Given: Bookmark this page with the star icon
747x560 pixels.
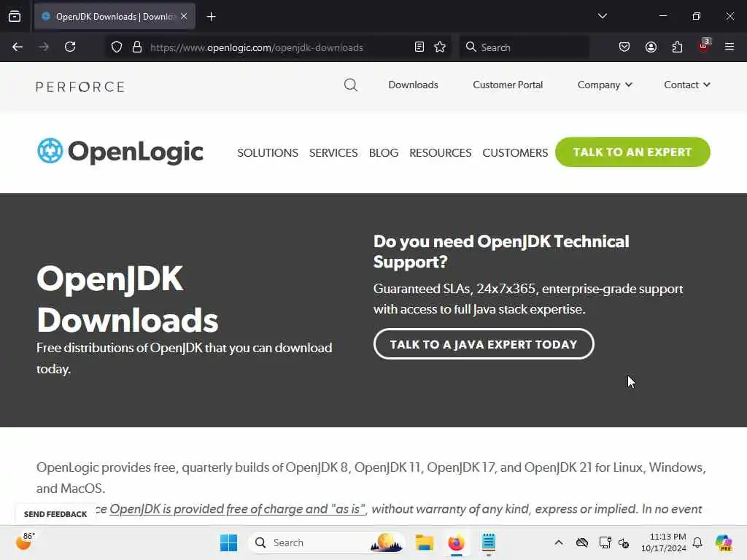Looking at the screenshot, I should pyautogui.click(x=440, y=47).
